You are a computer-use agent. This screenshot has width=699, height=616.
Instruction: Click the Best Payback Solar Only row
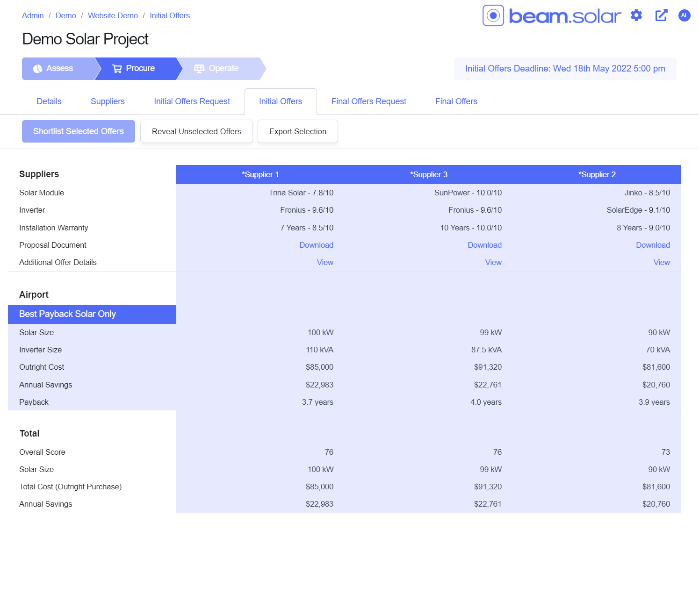click(x=92, y=314)
